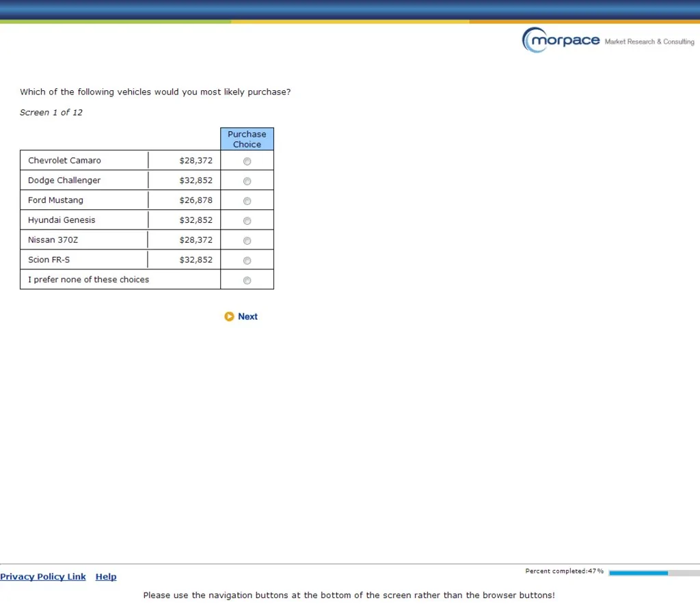The width and height of the screenshot is (700, 609).
Task: Select the Scion FR-S radio button
Action: click(247, 260)
